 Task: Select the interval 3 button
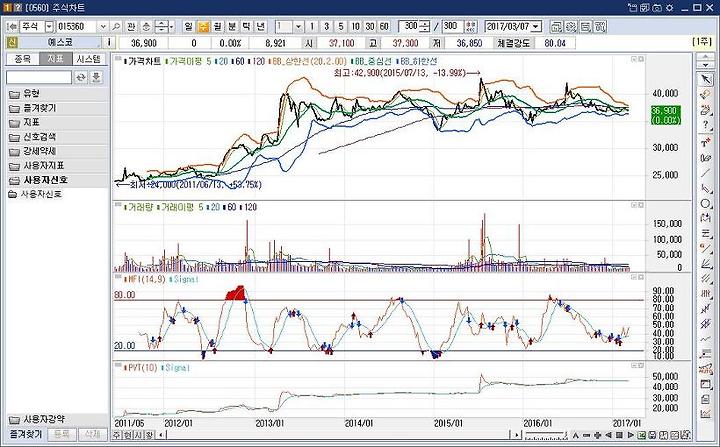click(x=326, y=26)
